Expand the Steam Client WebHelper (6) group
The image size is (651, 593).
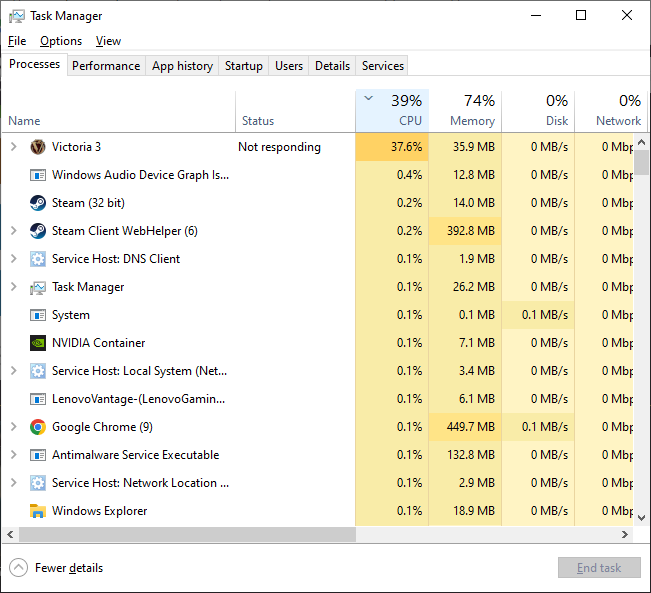[14, 230]
